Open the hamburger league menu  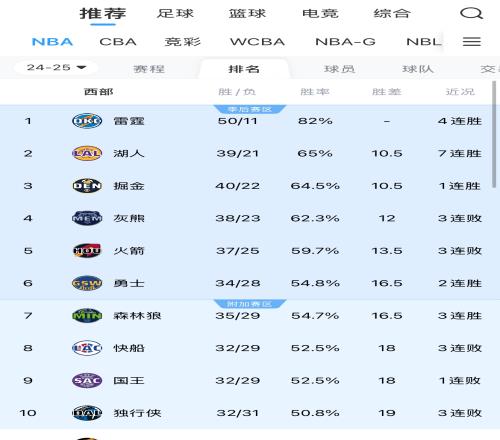pyautogui.click(x=472, y=42)
